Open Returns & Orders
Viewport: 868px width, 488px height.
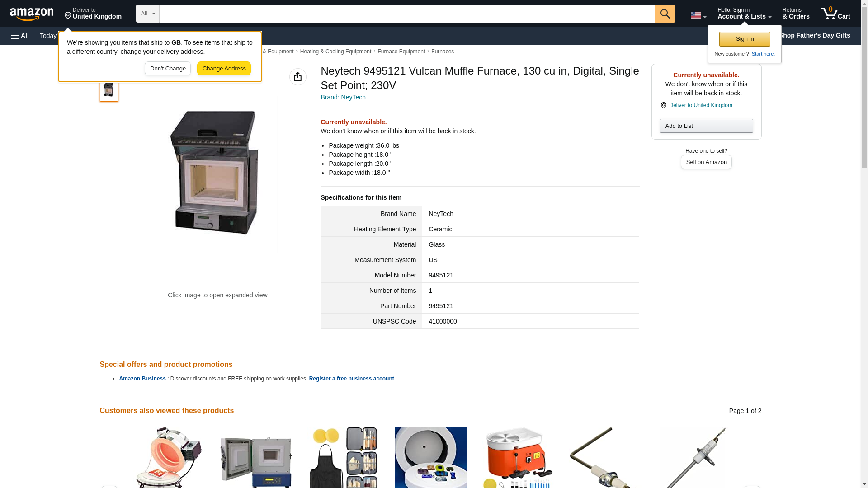(796, 14)
